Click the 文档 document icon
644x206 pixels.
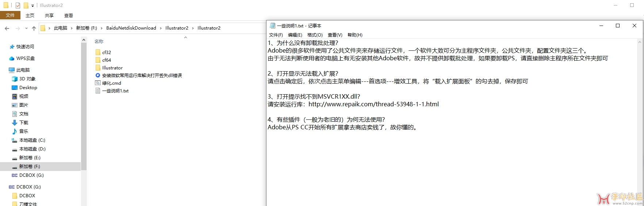(15, 114)
